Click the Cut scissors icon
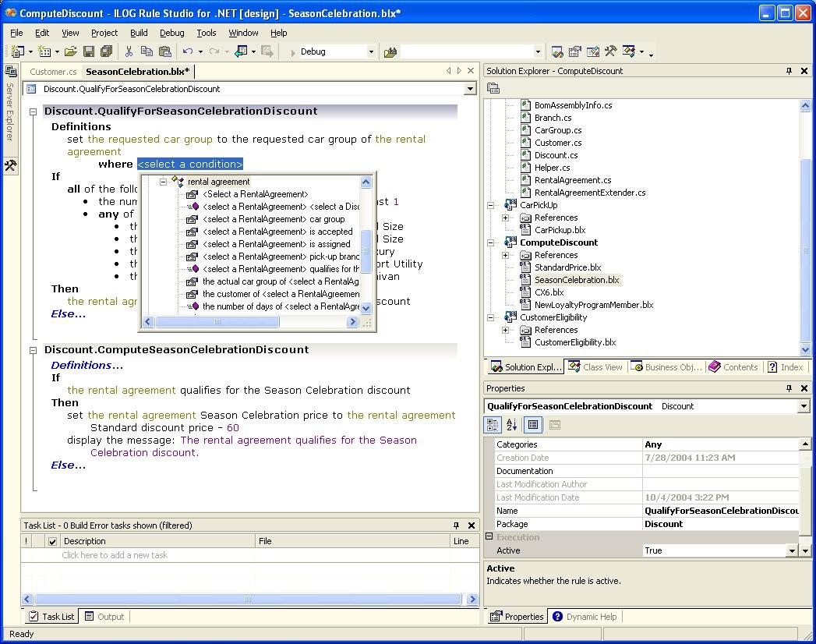This screenshot has width=816, height=644. pos(129,51)
